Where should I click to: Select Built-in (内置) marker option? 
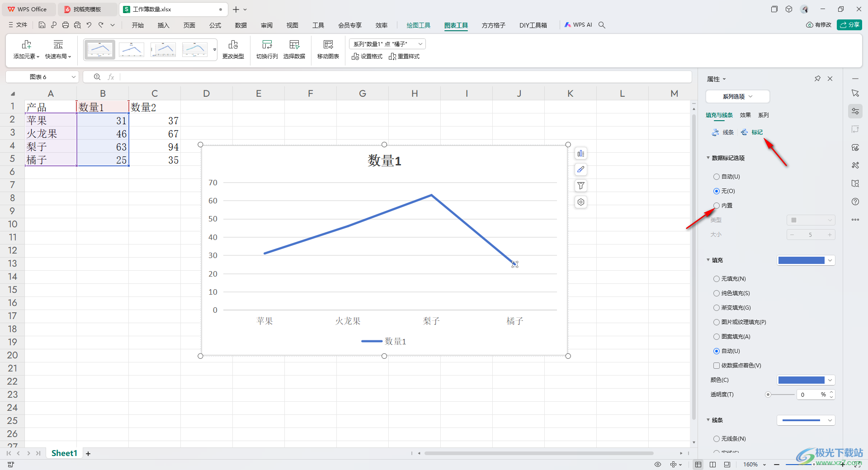tap(723, 206)
